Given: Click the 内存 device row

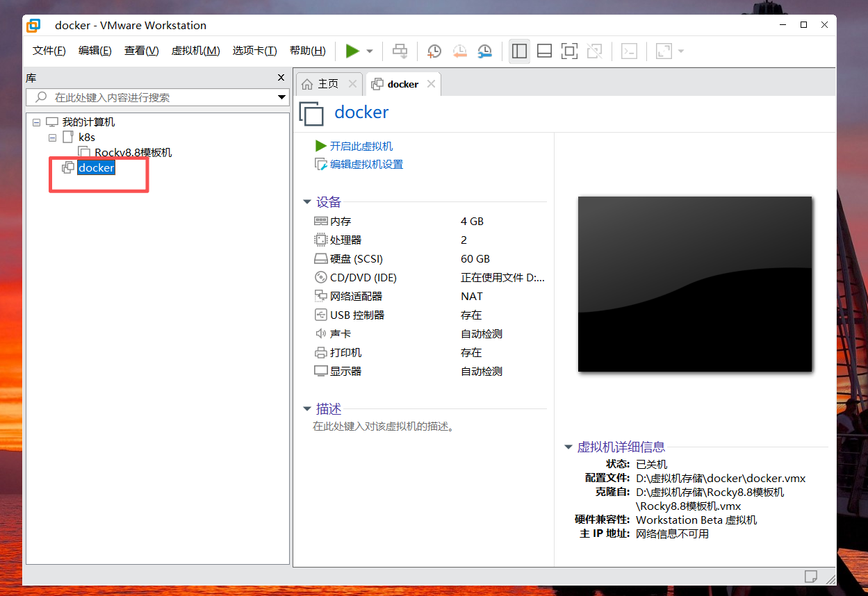Looking at the screenshot, I should (x=429, y=222).
